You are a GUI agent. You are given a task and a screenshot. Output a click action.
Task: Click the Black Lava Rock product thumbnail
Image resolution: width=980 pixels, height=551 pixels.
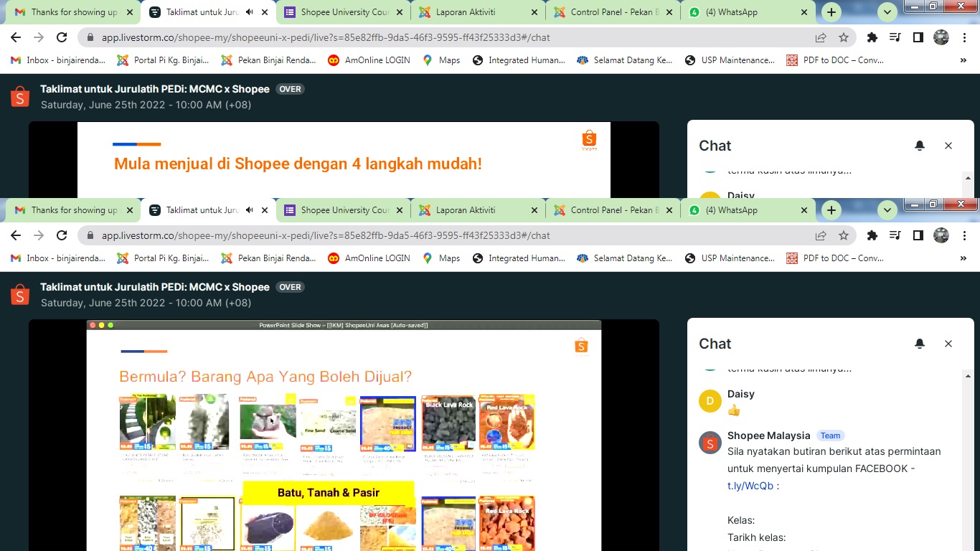448,423
